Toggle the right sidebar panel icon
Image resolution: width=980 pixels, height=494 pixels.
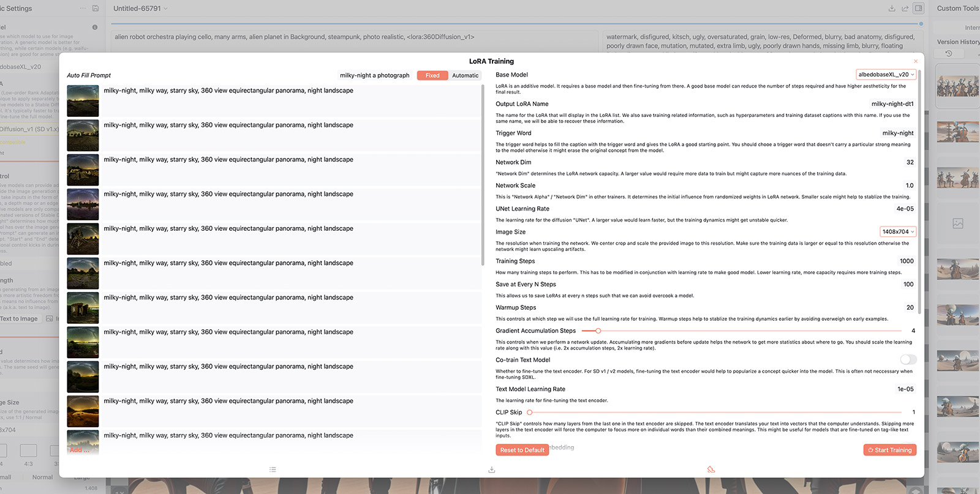[x=918, y=9]
